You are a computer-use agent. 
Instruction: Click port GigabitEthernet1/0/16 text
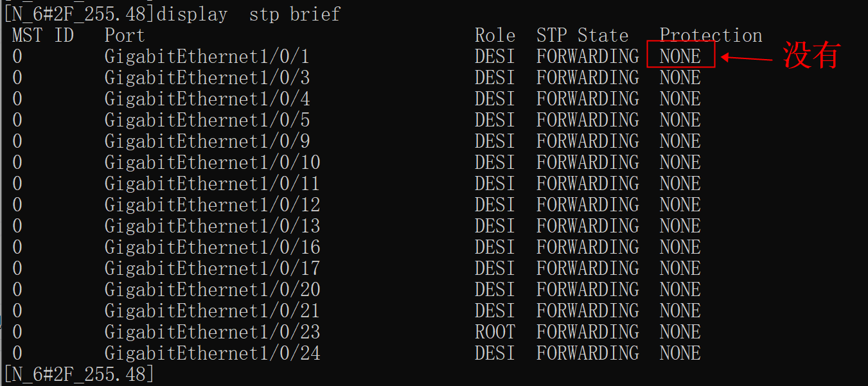[212, 247]
